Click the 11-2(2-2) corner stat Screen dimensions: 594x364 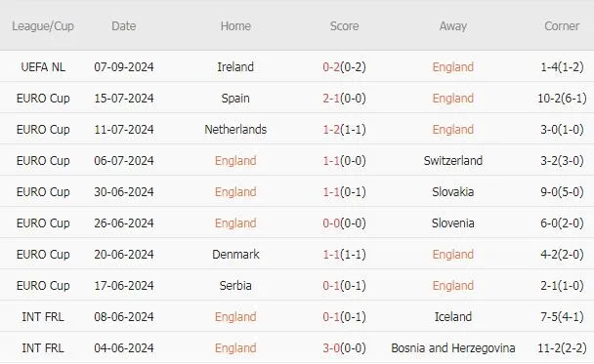tap(562, 348)
